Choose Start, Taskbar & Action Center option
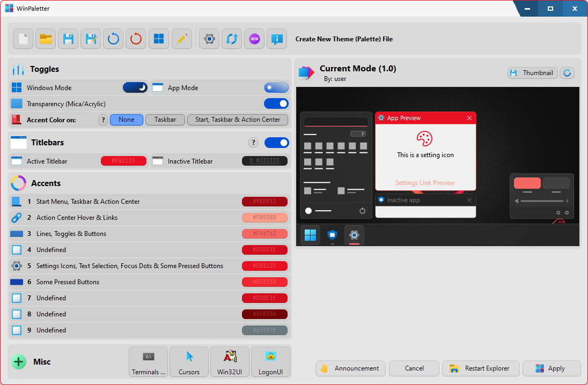The height and width of the screenshot is (385, 588). (237, 120)
